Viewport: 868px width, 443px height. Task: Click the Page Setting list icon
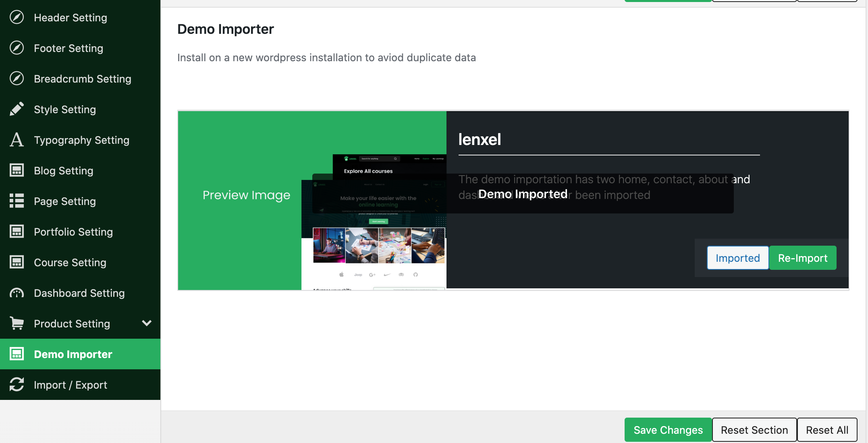(17, 201)
